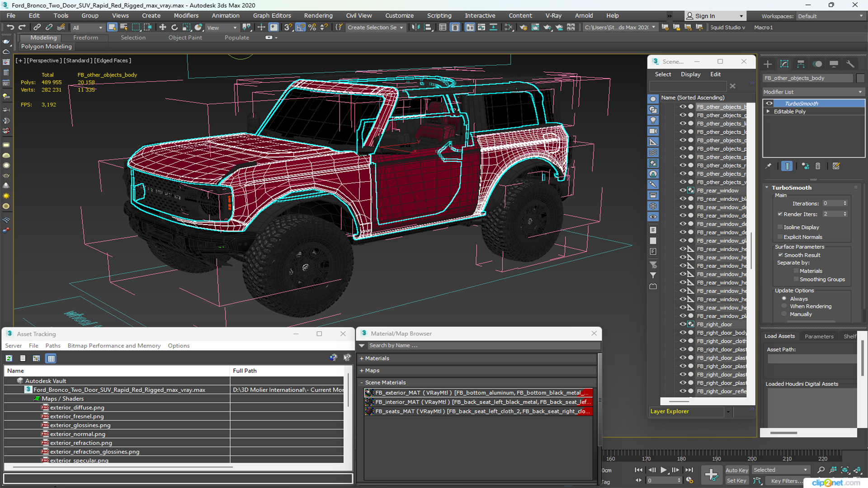Click the object color swatch beside name field
The height and width of the screenshot is (488, 868).
[x=860, y=78]
